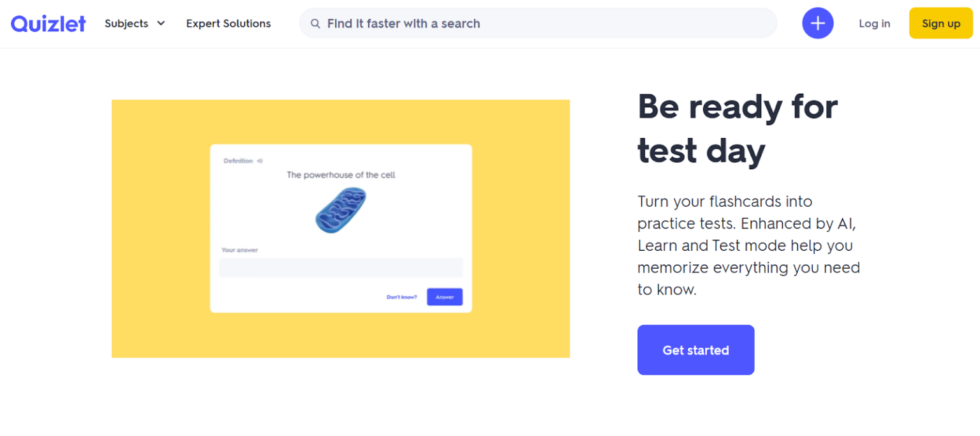The width and height of the screenshot is (980, 436).
Task: Click the search icon inside the search bar
Action: pyautogui.click(x=315, y=23)
